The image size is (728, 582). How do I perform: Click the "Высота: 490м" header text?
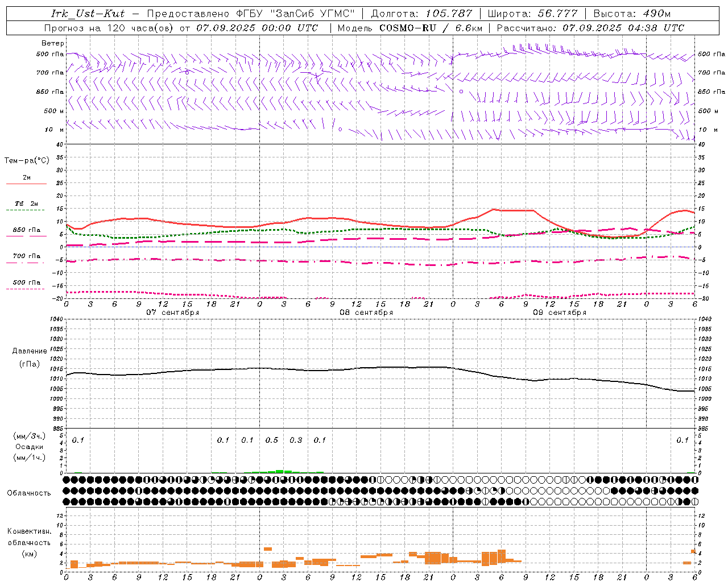pos(632,14)
